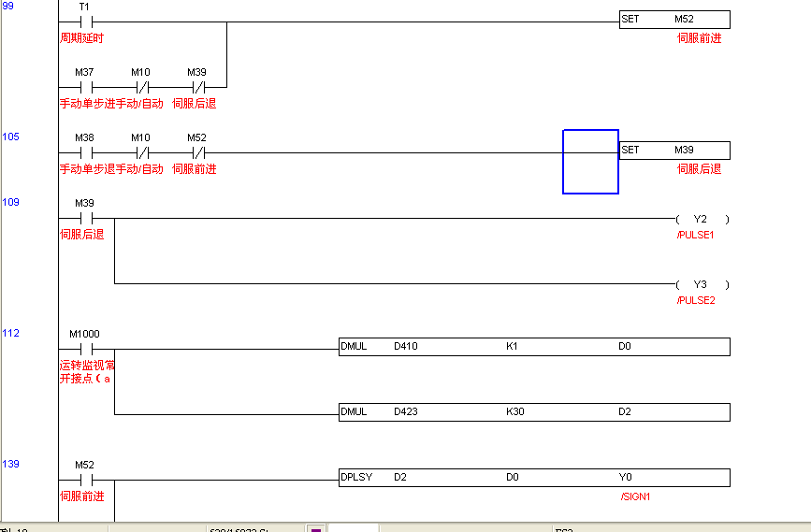Click the SET M52 instruction box

(673, 20)
